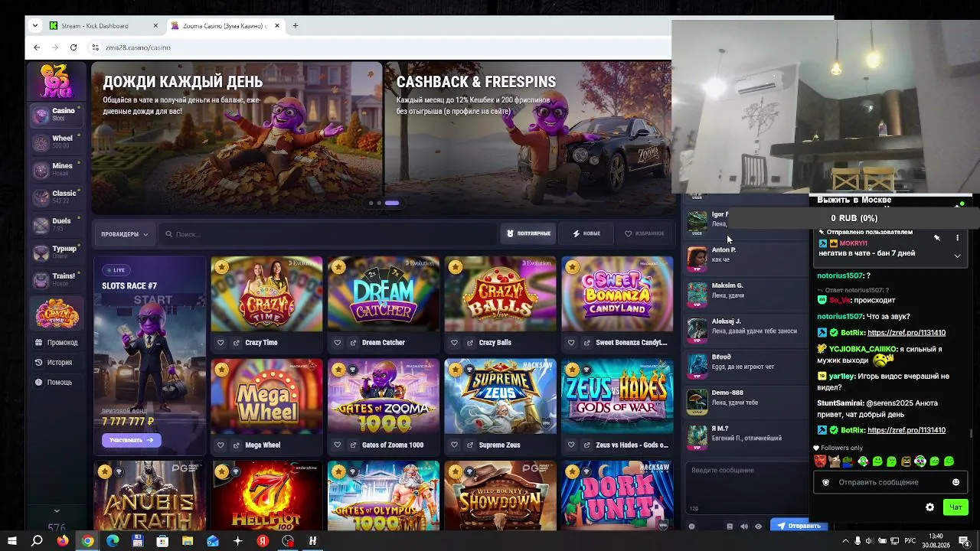Image resolution: width=980 pixels, height=551 pixels.
Task: Send the casino chat message with Отправить
Action: pyautogui.click(x=799, y=526)
